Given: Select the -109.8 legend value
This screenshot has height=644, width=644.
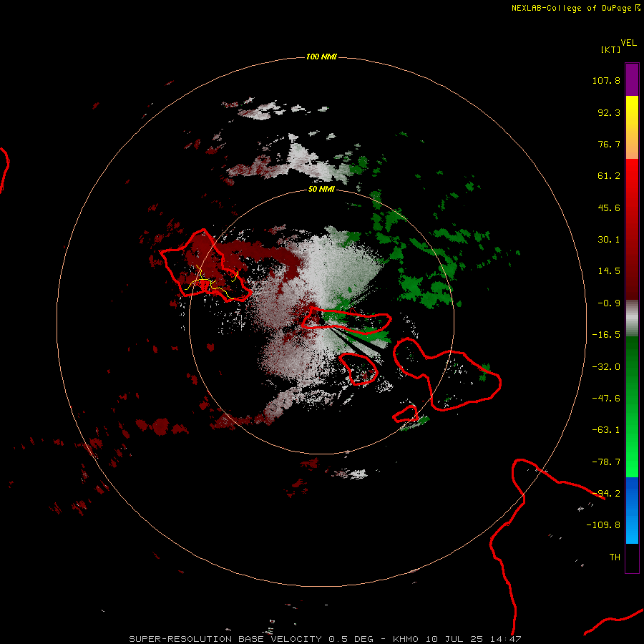Looking at the screenshot, I should click(603, 525).
